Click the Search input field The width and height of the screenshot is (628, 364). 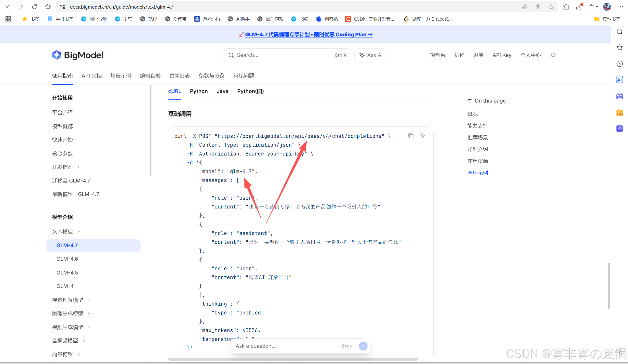click(284, 55)
